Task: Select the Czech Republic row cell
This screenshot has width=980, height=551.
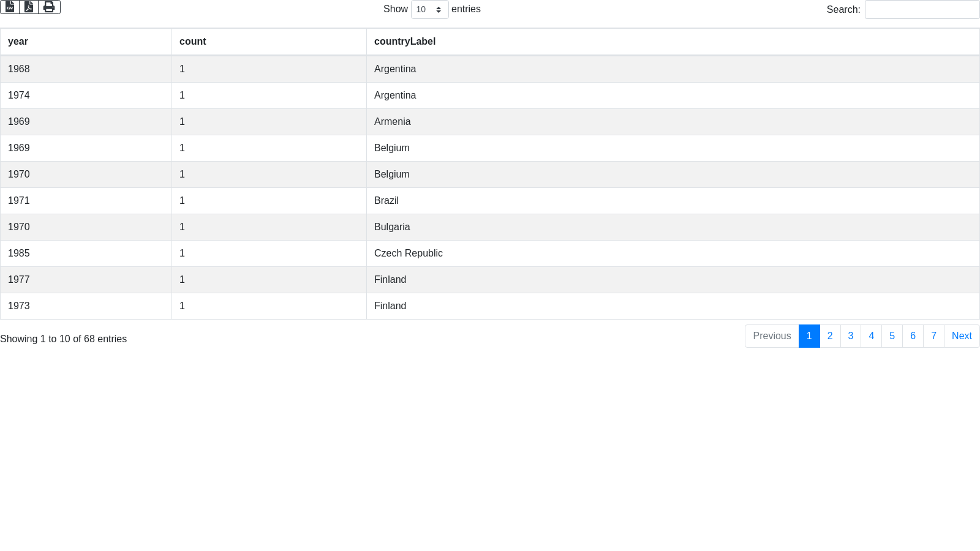Action: point(408,253)
